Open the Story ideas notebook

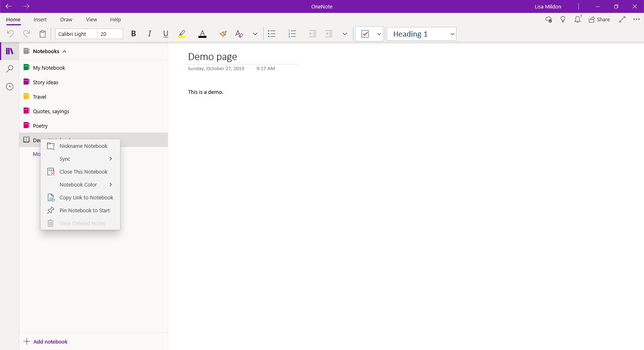point(94,82)
